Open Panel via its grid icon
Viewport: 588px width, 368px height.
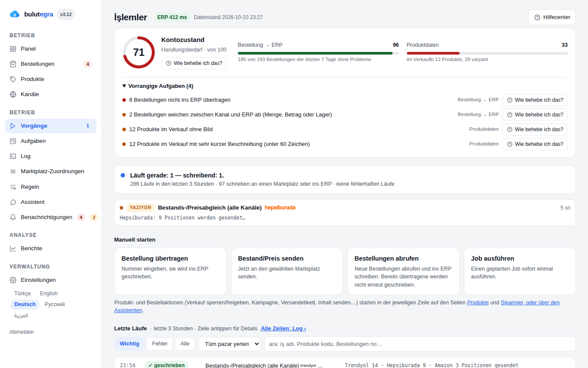13,49
